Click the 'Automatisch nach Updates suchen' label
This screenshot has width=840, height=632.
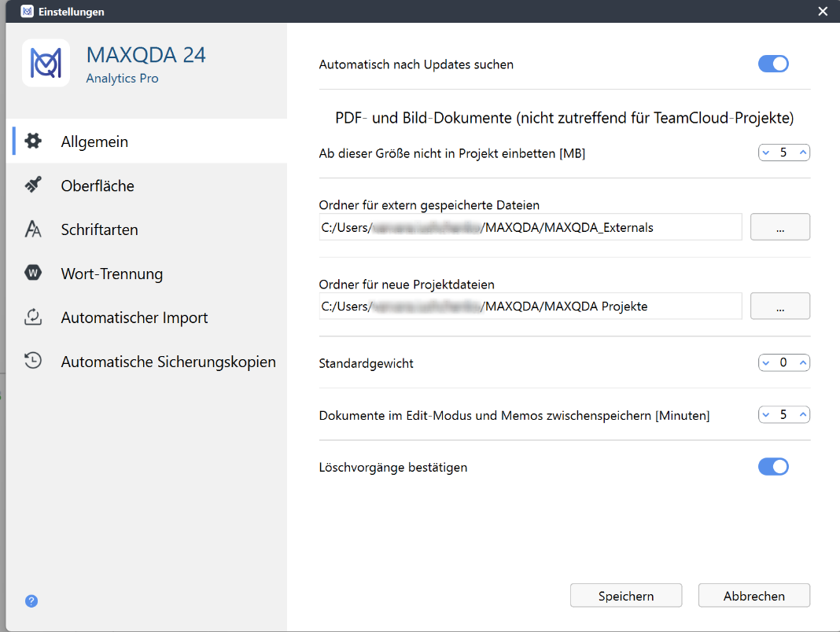tap(416, 64)
